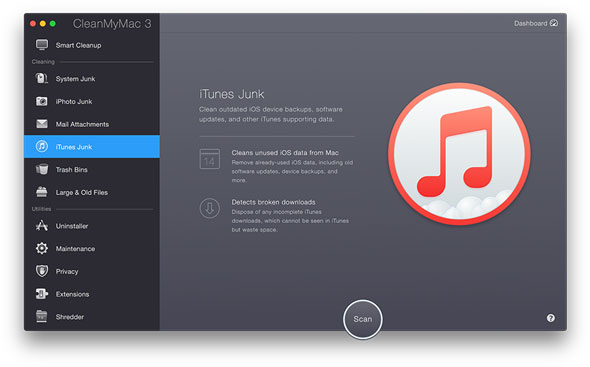
Task: Click the calendar icon beside Cleans unused iOS data
Action: (210, 158)
